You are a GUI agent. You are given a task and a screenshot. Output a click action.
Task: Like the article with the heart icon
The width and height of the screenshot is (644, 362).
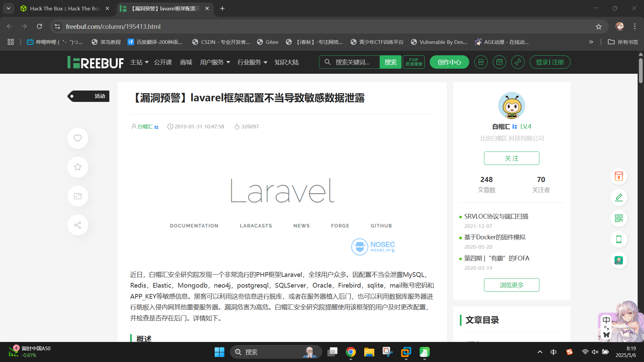[77, 138]
